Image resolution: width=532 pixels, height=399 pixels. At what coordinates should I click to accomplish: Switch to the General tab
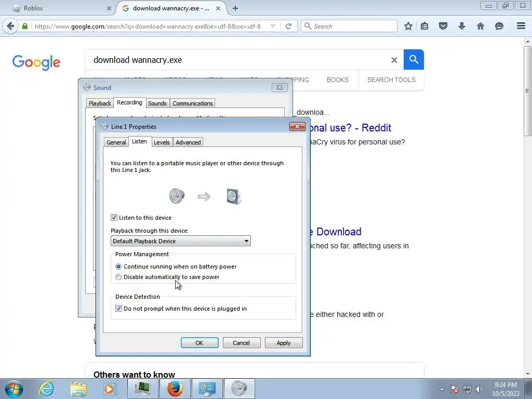[x=116, y=142]
